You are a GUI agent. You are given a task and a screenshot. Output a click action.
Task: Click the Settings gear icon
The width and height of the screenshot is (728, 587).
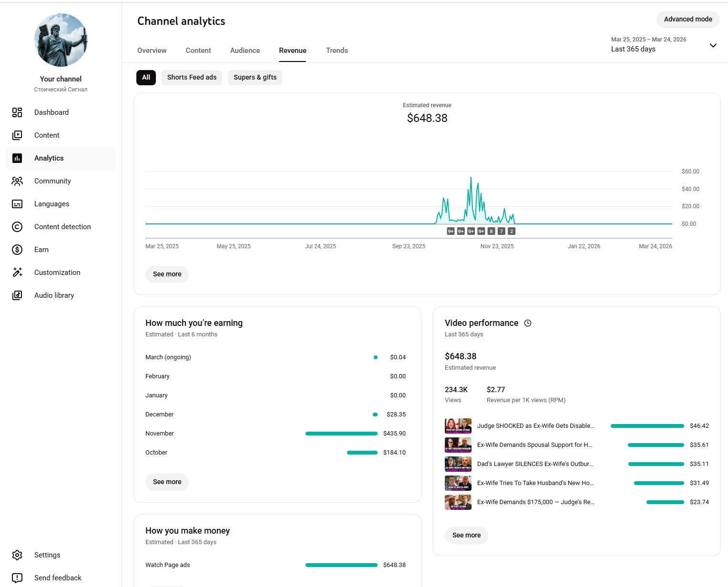click(x=17, y=555)
